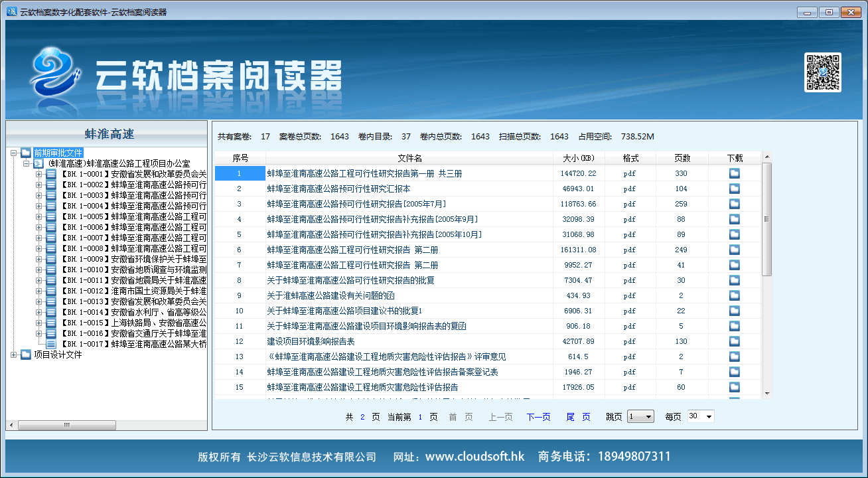
Task: Open file 蚌埠至淮南高速公路预可行性研究汇报本
Action: click(x=338, y=189)
